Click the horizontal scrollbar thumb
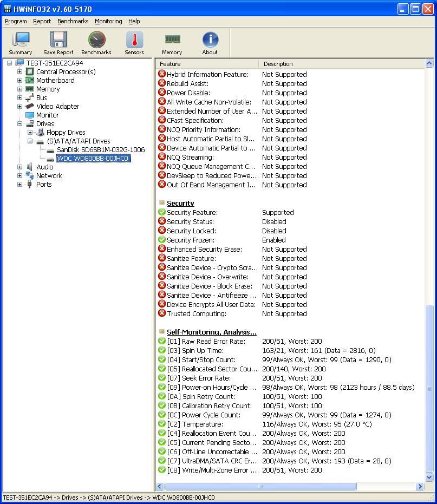This screenshot has width=437, height=504. click(x=260, y=486)
